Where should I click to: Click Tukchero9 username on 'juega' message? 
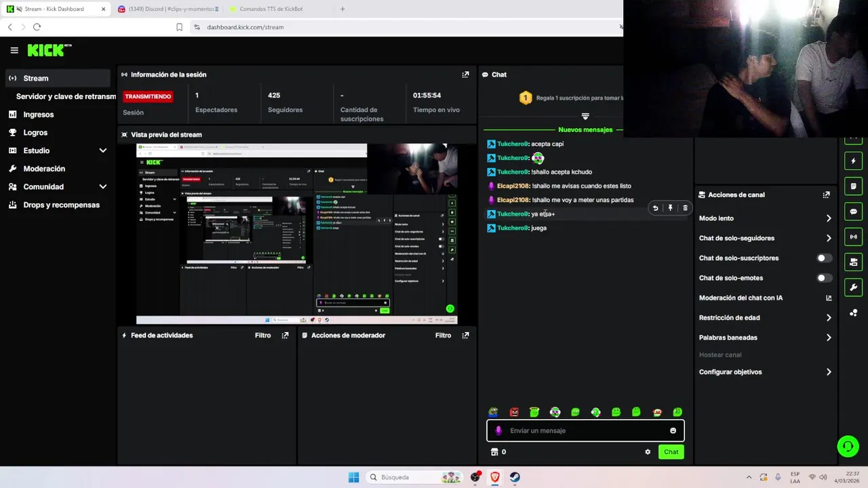click(512, 228)
